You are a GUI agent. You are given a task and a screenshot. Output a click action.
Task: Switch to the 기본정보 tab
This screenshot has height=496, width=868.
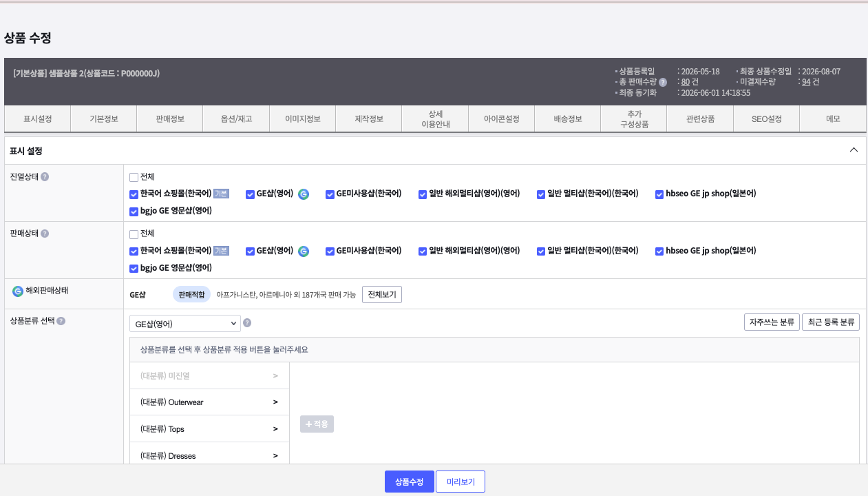click(104, 118)
